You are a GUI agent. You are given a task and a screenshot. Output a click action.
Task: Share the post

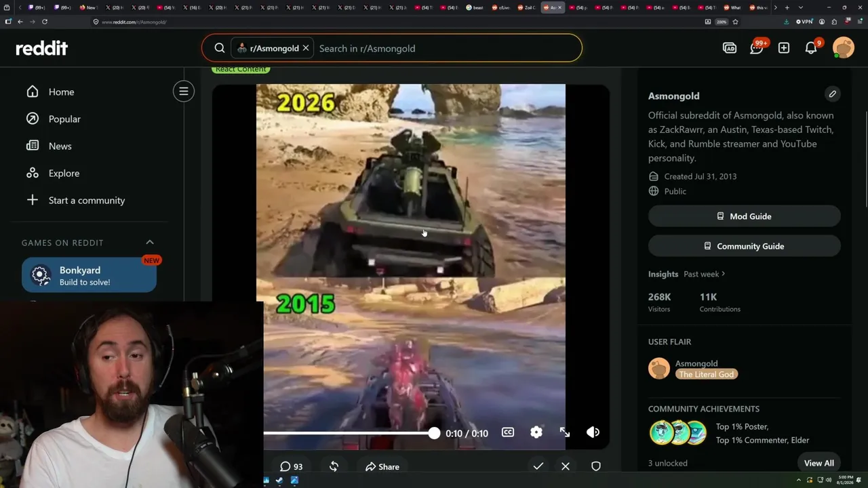382,466
